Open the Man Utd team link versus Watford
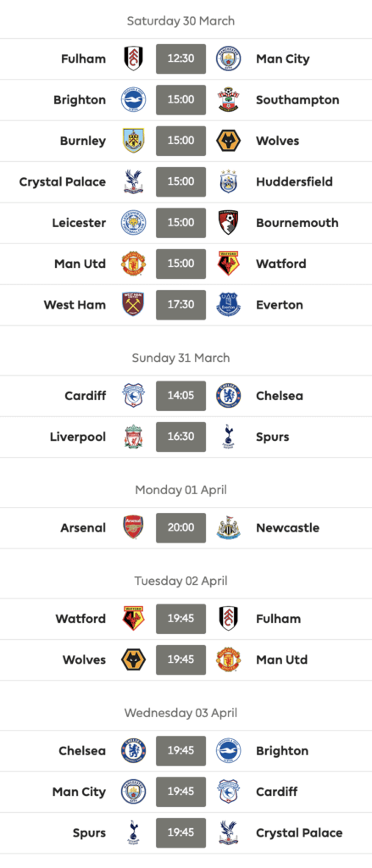 [x=80, y=264]
